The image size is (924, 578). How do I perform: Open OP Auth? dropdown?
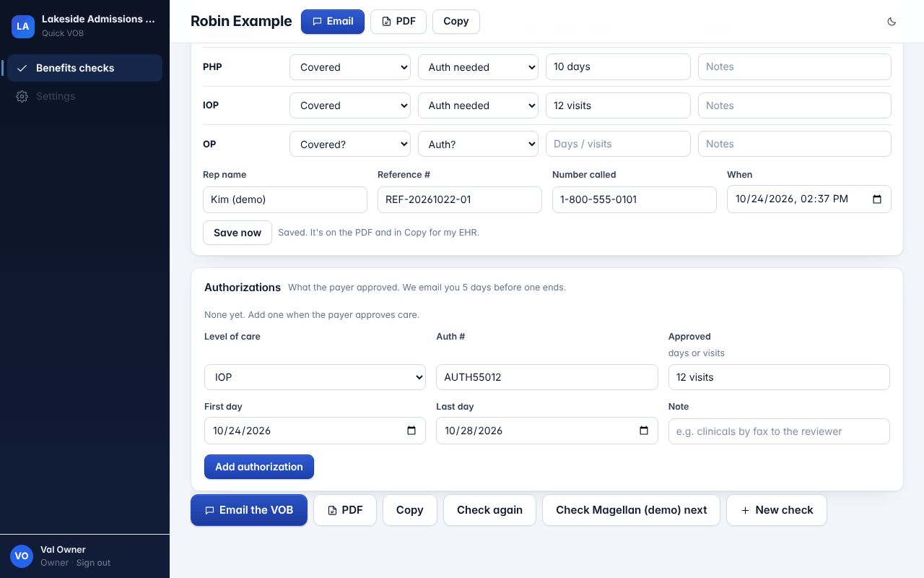(x=479, y=144)
